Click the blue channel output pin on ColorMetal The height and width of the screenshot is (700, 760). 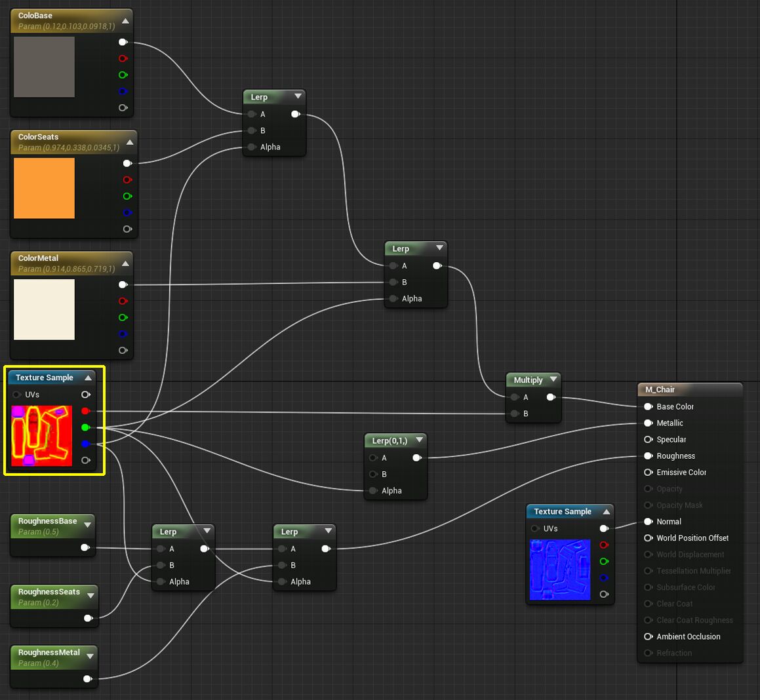pyautogui.click(x=123, y=334)
